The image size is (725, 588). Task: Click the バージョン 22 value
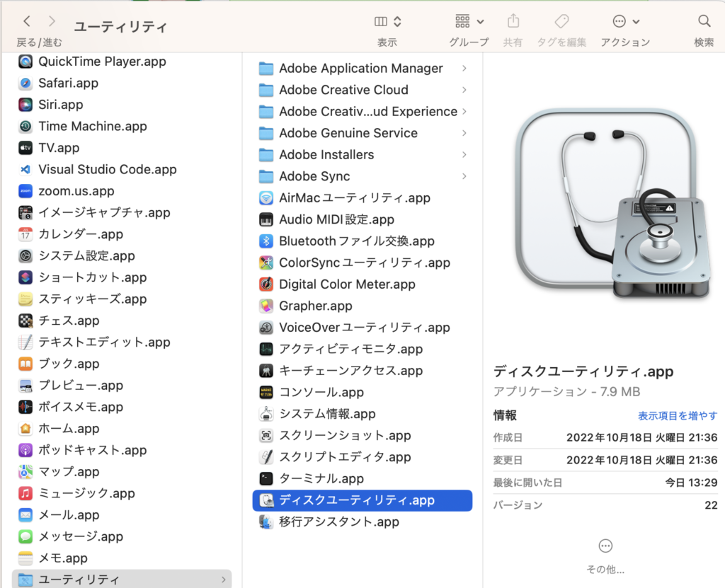point(711,505)
